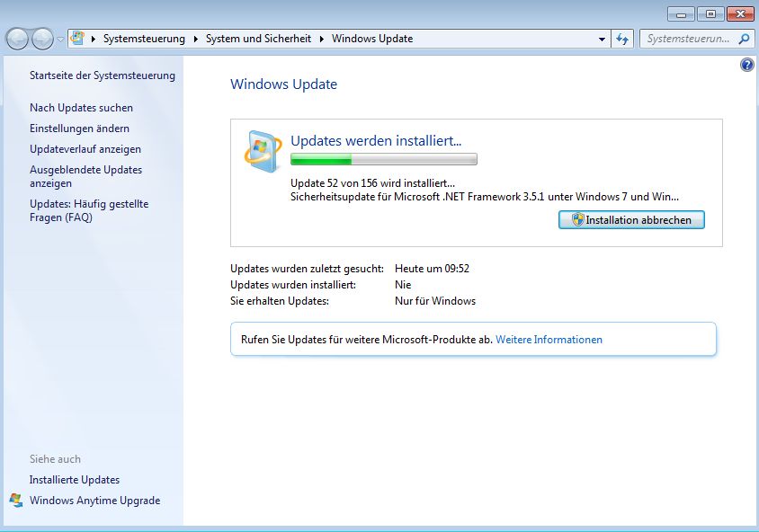Show Ausgeblendete Updates anzeigen
The width and height of the screenshot is (759, 532).
85,176
